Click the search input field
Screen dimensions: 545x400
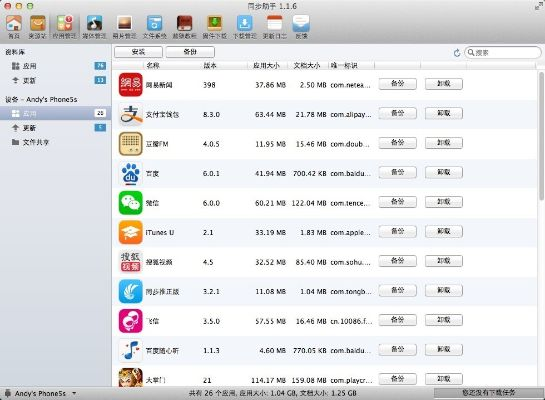[503, 52]
